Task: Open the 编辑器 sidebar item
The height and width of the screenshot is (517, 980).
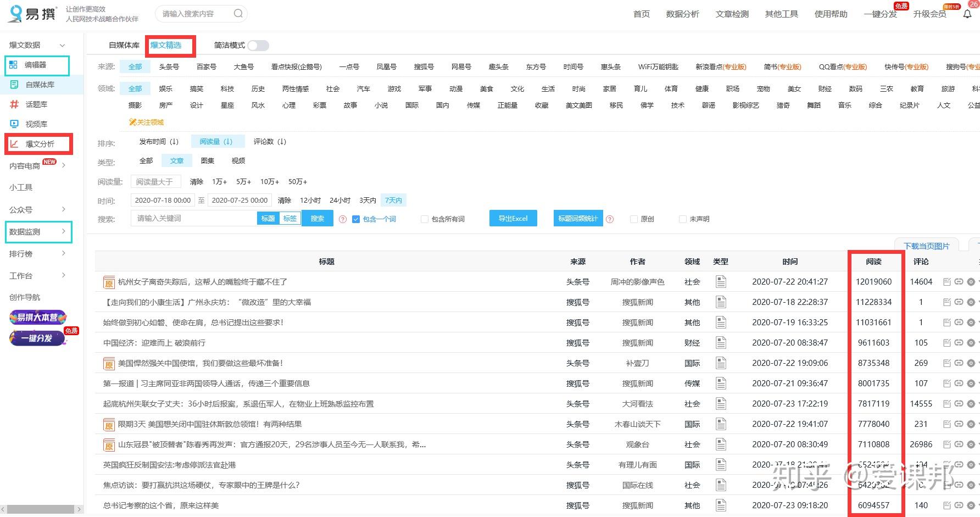Action: click(36, 65)
